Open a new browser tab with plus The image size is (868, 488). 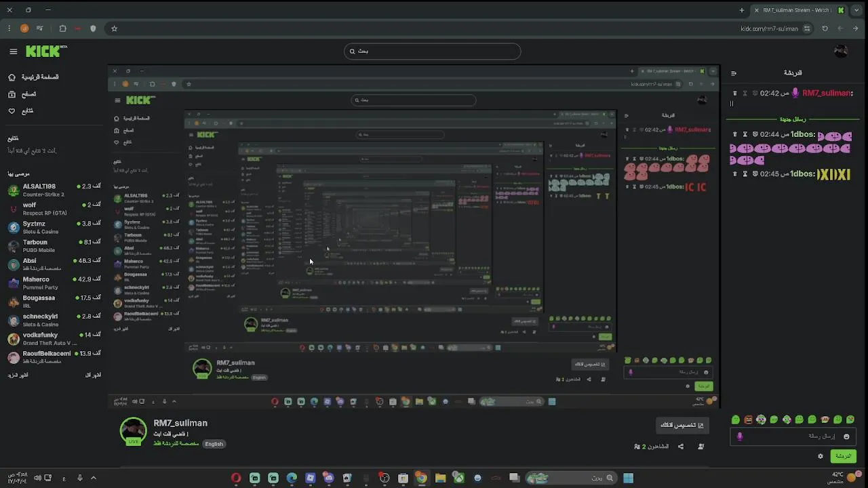(x=741, y=10)
